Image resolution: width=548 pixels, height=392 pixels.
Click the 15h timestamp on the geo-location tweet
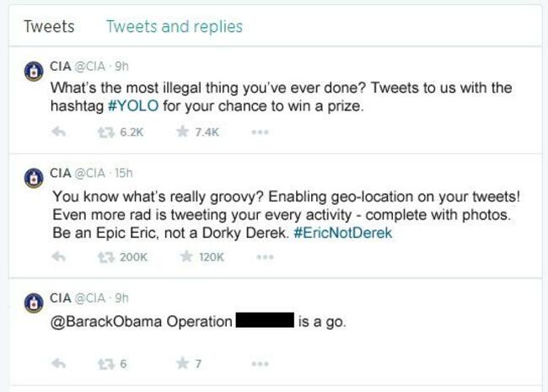124,173
